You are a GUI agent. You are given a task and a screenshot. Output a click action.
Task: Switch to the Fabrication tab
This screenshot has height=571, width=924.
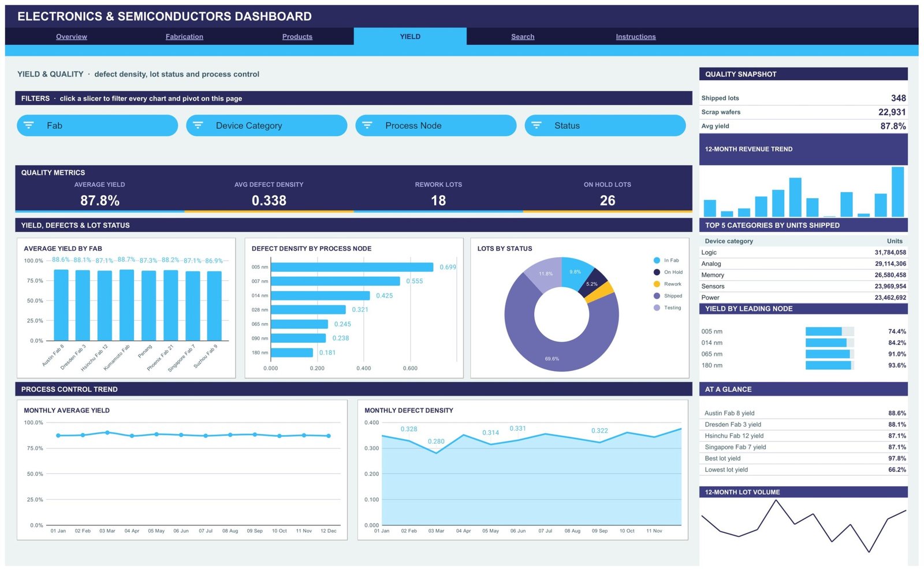[x=184, y=36]
